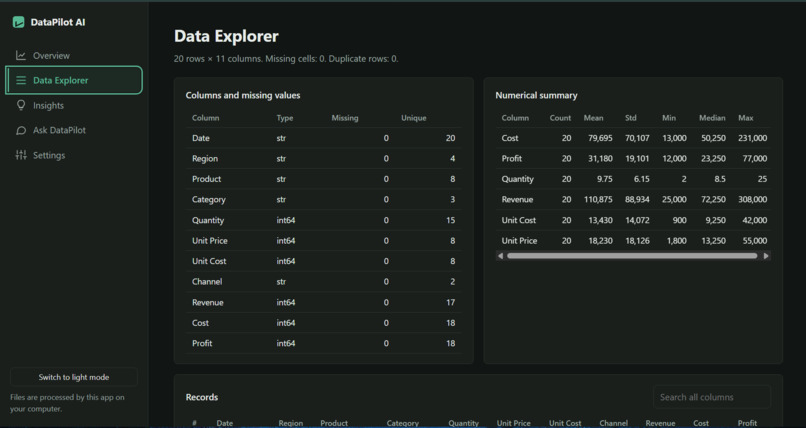Click the left arrow of summary scrollbar
Screen dimensions: 806x428
(500, 256)
